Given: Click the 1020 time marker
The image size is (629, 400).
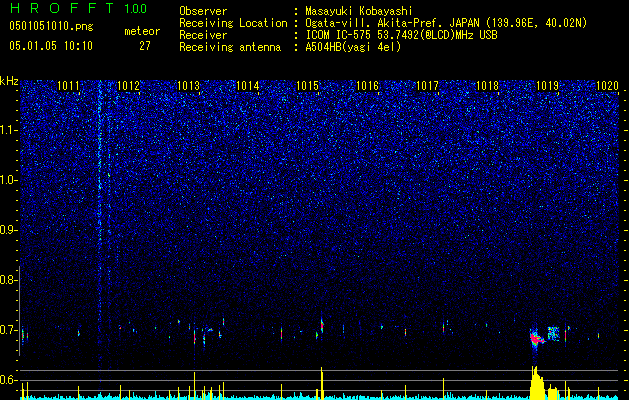Looking at the screenshot, I should pos(607,85).
